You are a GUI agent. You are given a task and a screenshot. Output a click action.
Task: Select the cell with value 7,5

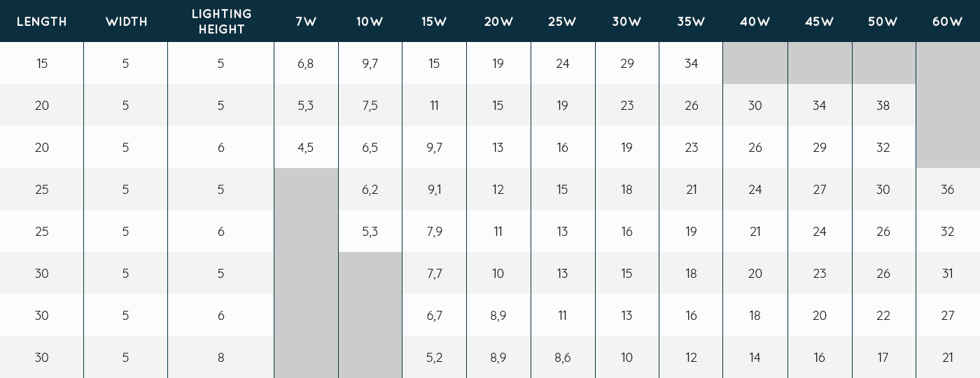pyautogui.click(x=370, y=106)
